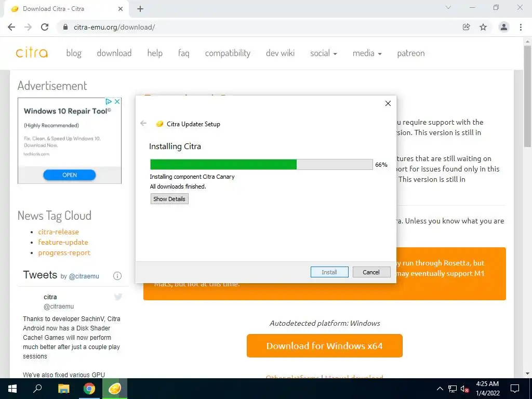This screenshot has width=532, height=399.
Task: Open the citra-release tag link
Action: [58, 232]
